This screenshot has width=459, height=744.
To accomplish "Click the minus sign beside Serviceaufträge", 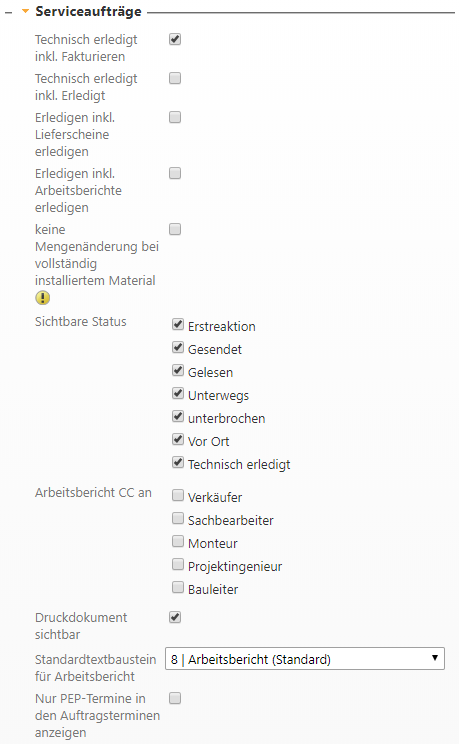I will tap(8, 12).
